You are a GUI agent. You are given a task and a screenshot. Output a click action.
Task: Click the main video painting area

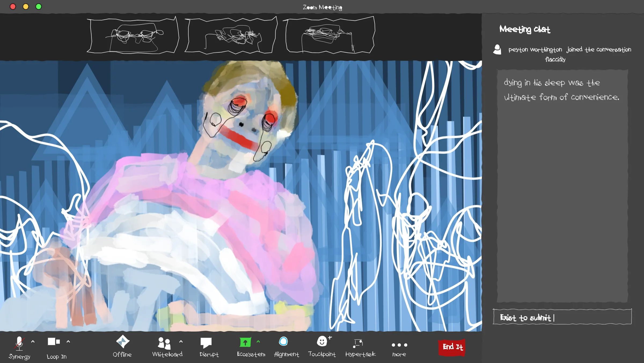point(241,196)
